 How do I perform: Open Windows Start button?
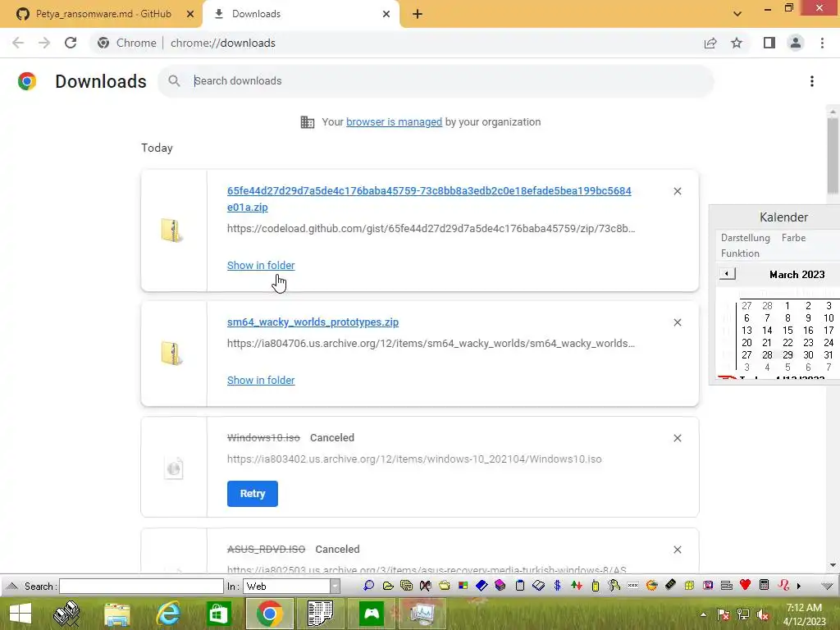(x=21, y=614)
